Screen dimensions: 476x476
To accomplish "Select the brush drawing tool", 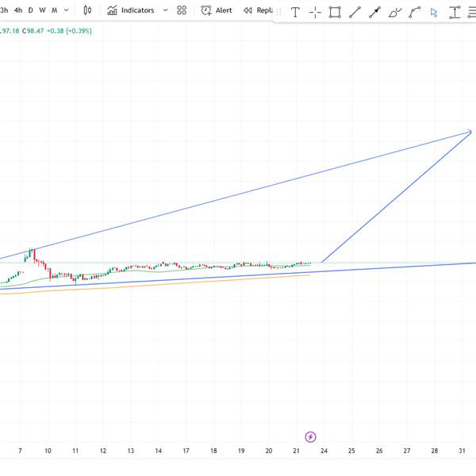I will click(394, 13).
